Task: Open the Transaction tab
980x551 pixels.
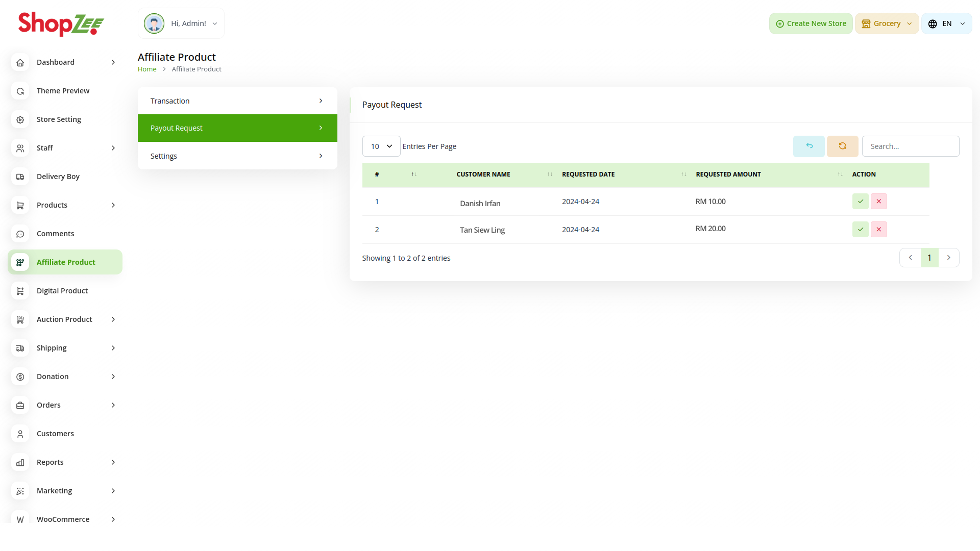Action: coord(237,101)
